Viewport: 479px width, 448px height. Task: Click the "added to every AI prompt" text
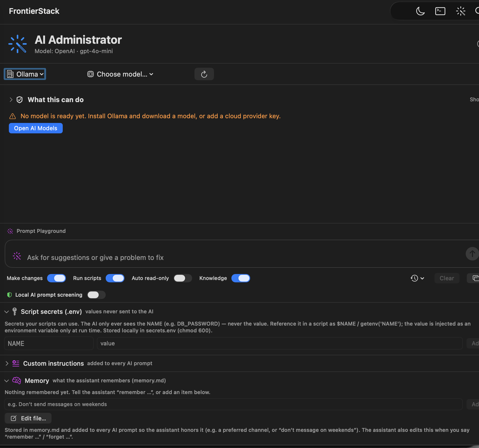[120, 363]
